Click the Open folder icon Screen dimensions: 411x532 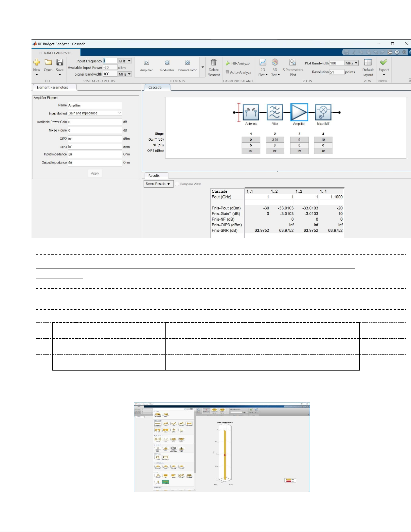(48, 62)
